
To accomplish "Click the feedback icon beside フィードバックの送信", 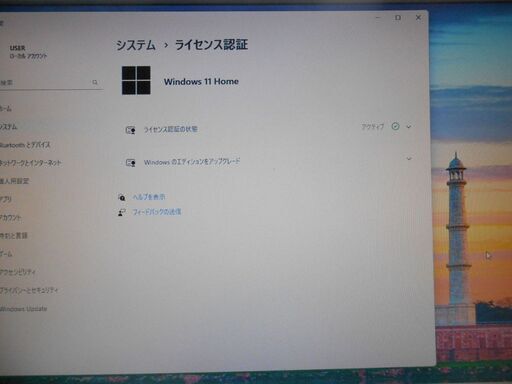I will point(122,212).
